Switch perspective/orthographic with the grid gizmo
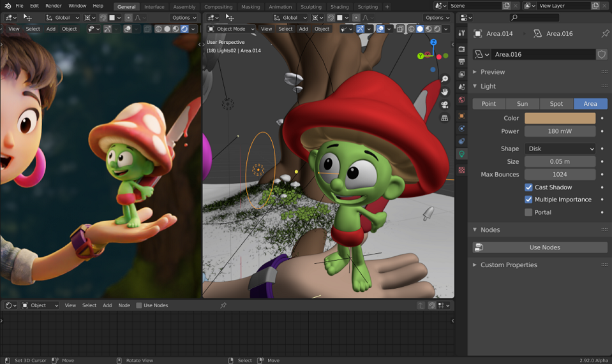The image size is (612, 364). 445,118
